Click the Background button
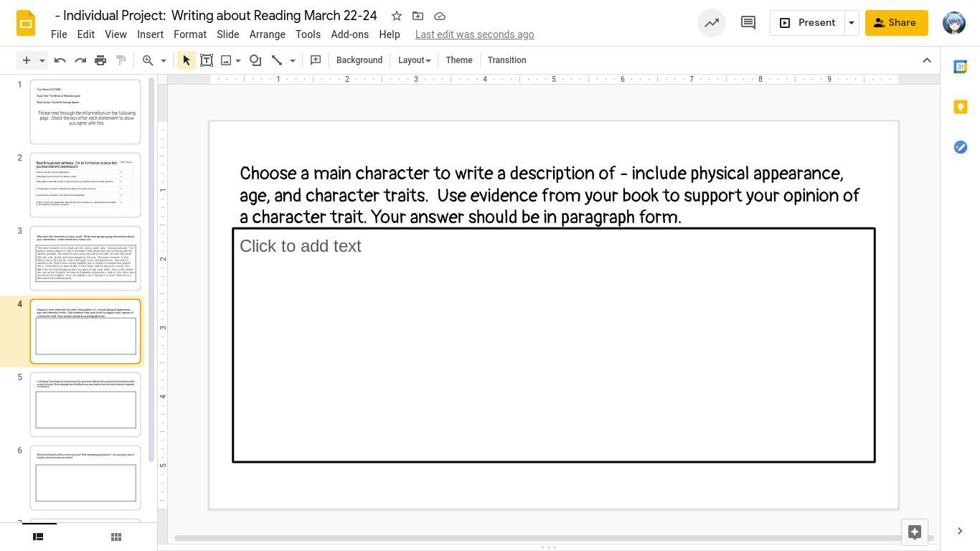This screenshot has width=980, height=551. pyautogui.click(x=359, y=60)
